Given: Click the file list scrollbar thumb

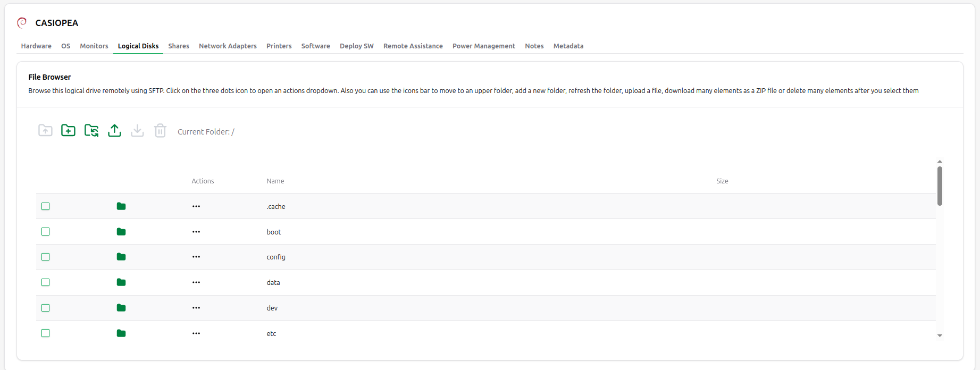Looking at the screenshot, I should (940, 186).
